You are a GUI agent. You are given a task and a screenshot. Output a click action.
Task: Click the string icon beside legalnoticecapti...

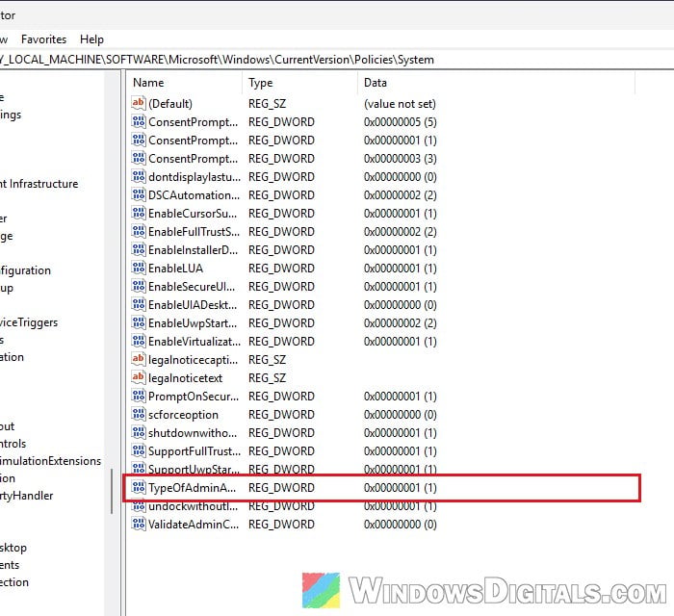[139, 359]
